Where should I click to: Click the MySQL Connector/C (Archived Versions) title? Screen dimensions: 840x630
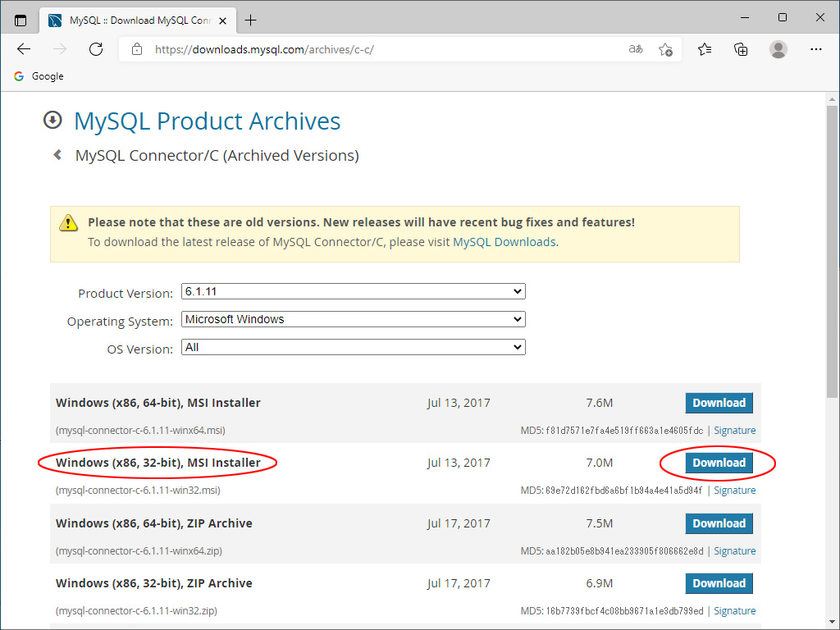click(x=217, y=155)
